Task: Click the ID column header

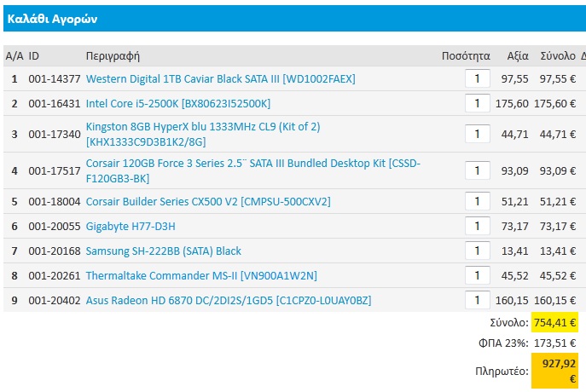Action: [x=33, y=56]
